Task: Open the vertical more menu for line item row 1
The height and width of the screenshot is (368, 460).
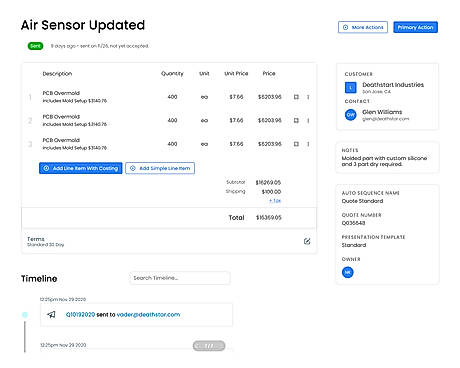Action: coord(308,97)
